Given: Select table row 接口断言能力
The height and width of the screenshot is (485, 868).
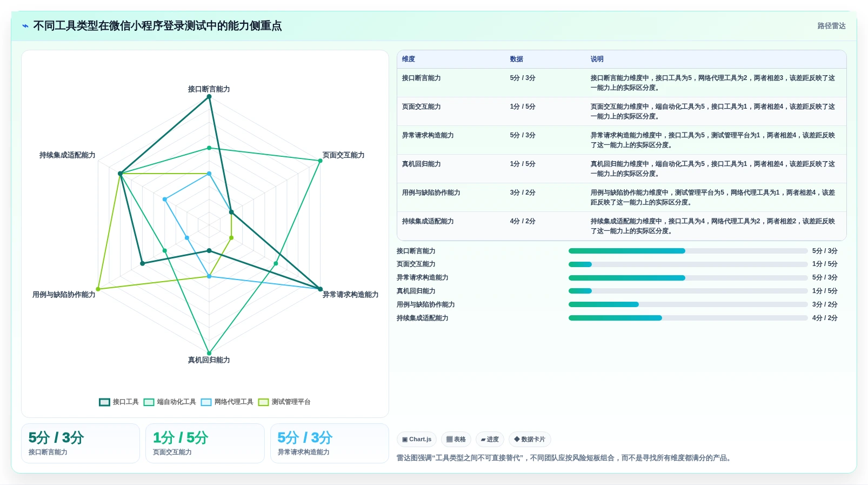Looking at the screenshot, I should pos(622,83).
